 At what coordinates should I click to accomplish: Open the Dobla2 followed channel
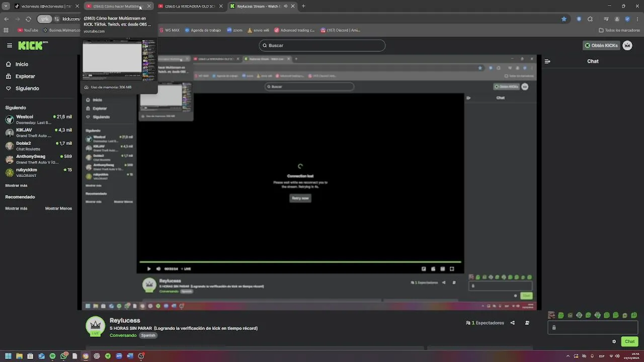39,146
